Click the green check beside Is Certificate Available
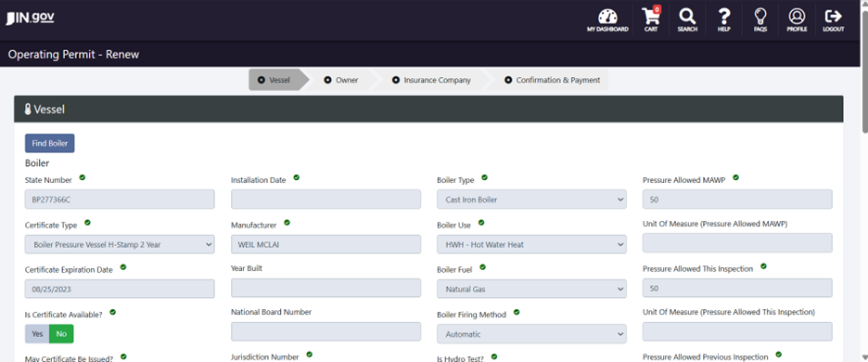868x362 pixels. (112, 312)
